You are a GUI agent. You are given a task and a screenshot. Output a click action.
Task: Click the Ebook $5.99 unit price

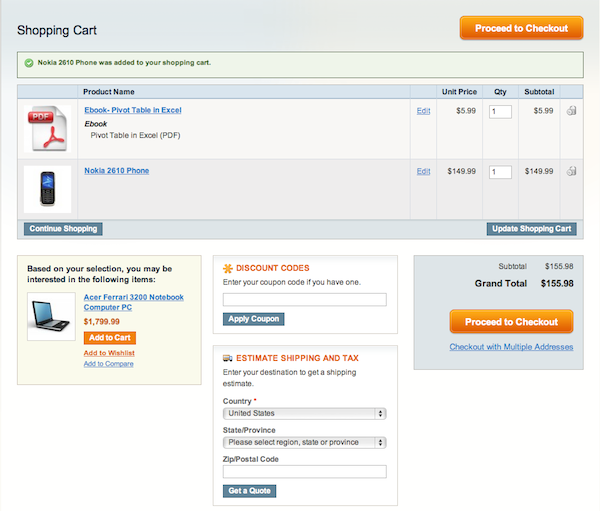[466, 111]
